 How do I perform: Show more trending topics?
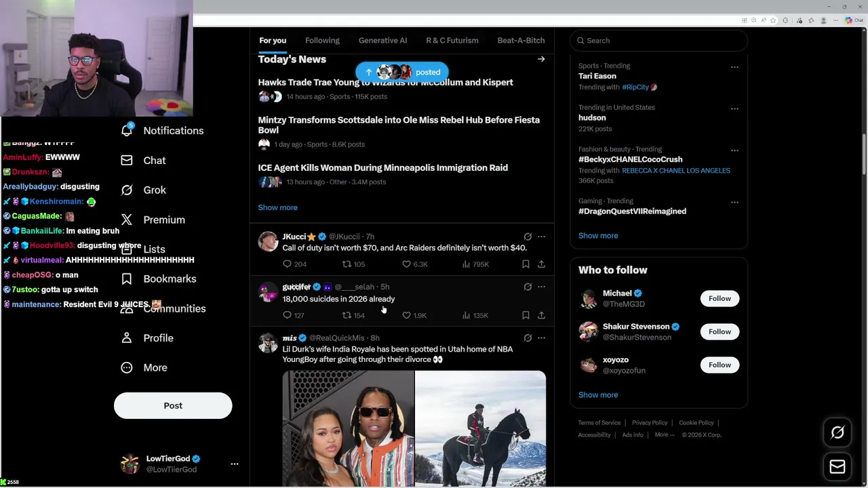point(598,236)
